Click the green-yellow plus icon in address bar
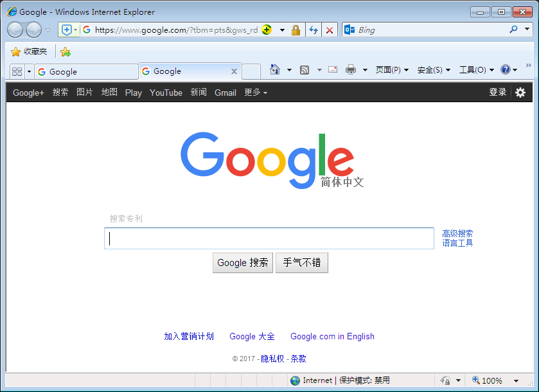Image resolution: width=539 pixels, height=392 pixels. point(267,30)
